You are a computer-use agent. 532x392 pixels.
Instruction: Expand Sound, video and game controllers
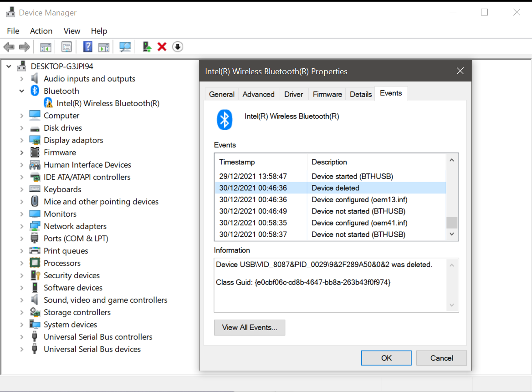(22, 300)
